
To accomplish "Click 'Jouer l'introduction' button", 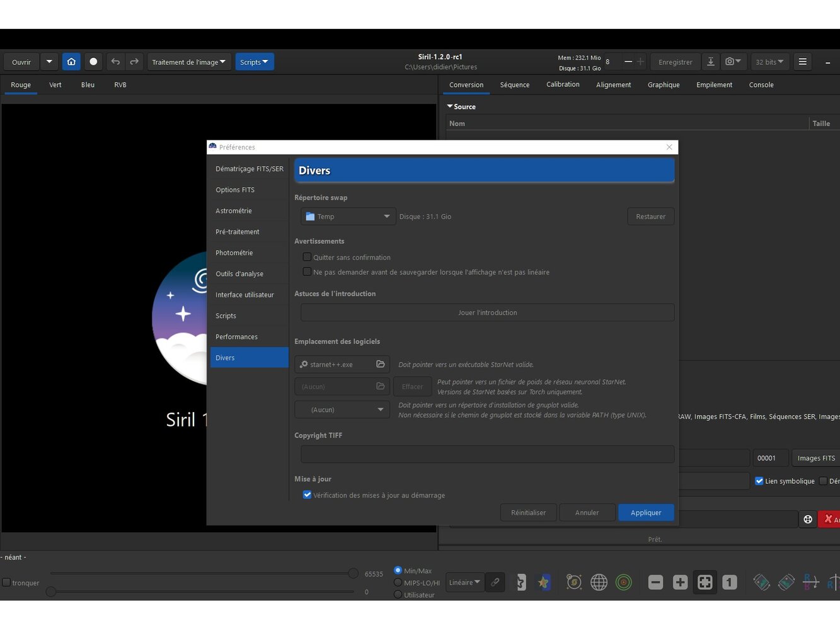I will pyautogui.click(x=487, y=312).
